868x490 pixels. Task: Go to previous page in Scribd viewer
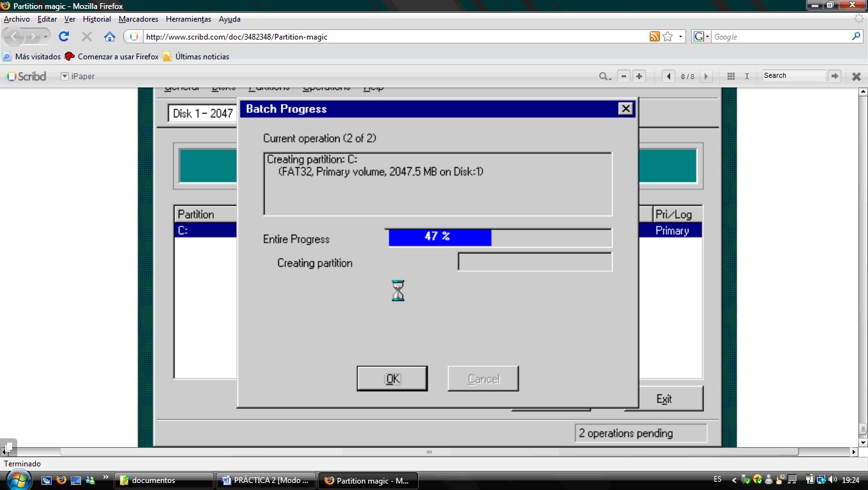coord(668,76)
